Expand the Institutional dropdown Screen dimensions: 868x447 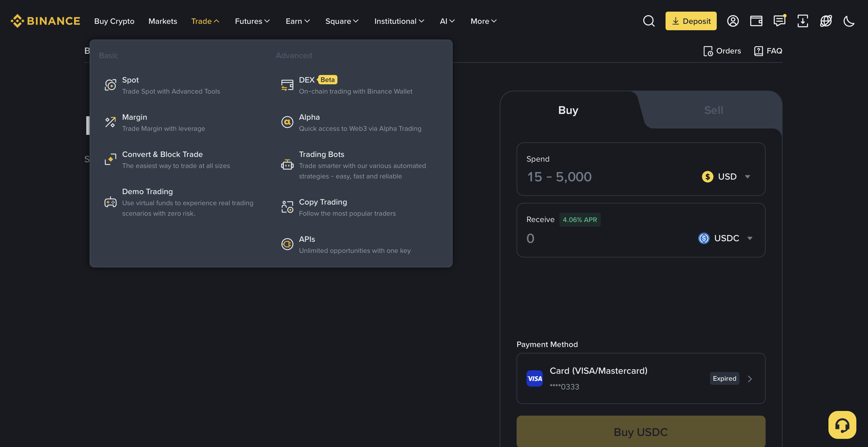click(x=399, y=21)
